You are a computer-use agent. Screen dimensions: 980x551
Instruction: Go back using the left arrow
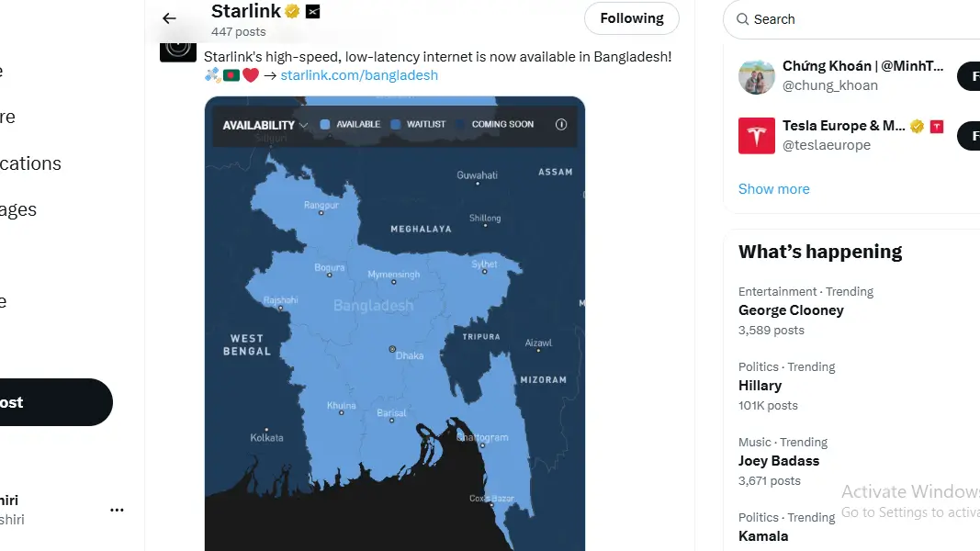click(169, 18)
